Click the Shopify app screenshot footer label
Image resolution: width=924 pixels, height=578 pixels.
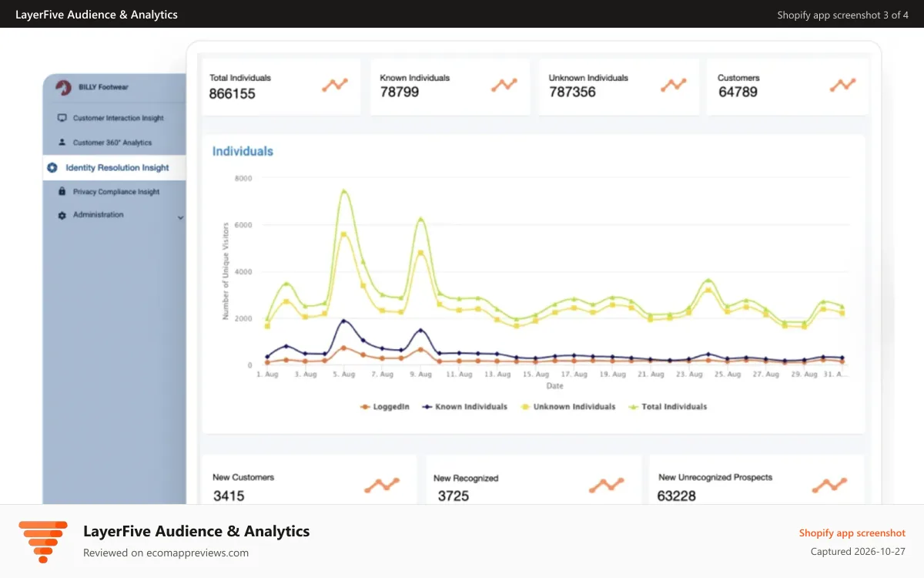852,533
